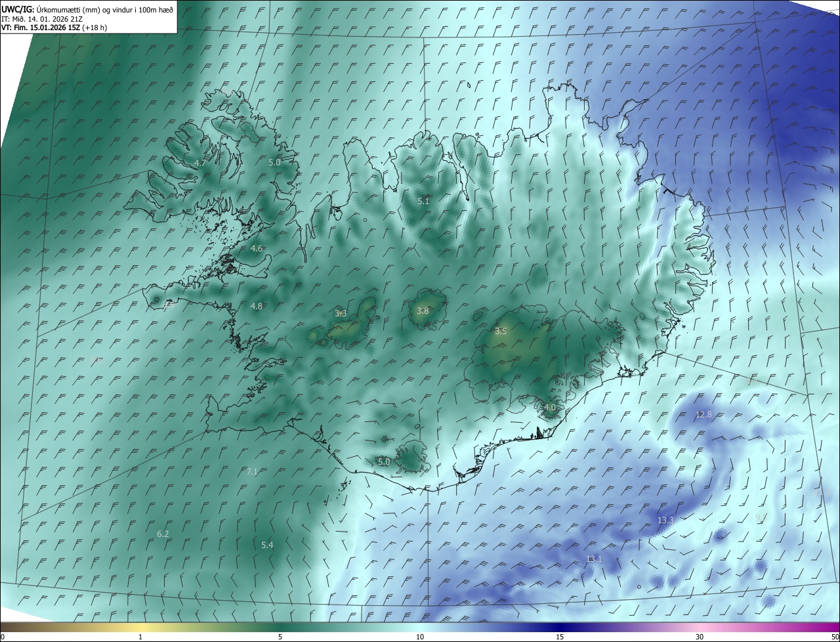Click the 0 tick on the color scale
Image resolution: width=840 pixels, height=642 pixels.
pos(2,637)
